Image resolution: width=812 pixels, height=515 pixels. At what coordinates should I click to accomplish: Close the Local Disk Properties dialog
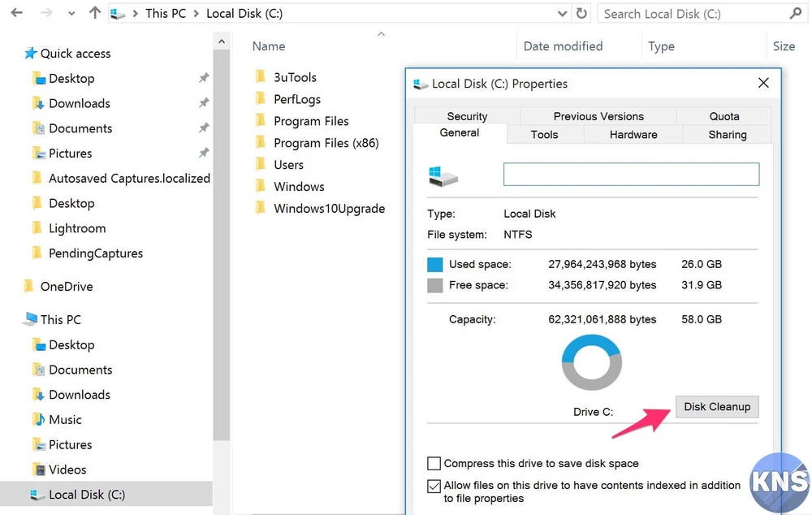click(763, 83)
